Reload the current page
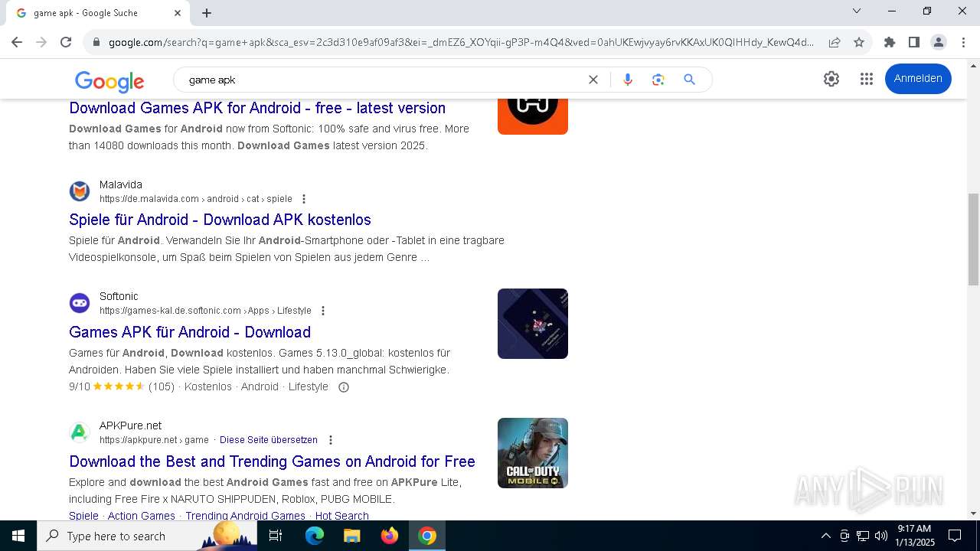 click(x=66, y=42)
